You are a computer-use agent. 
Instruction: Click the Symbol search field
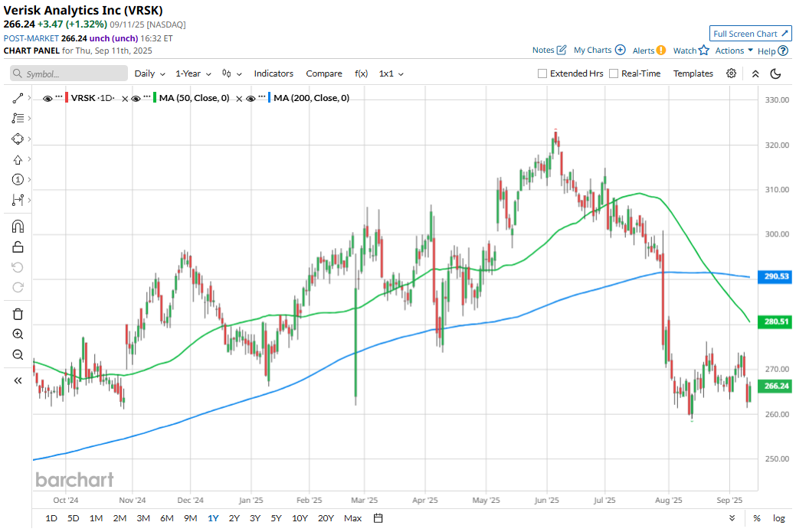[x=69, y=73]
